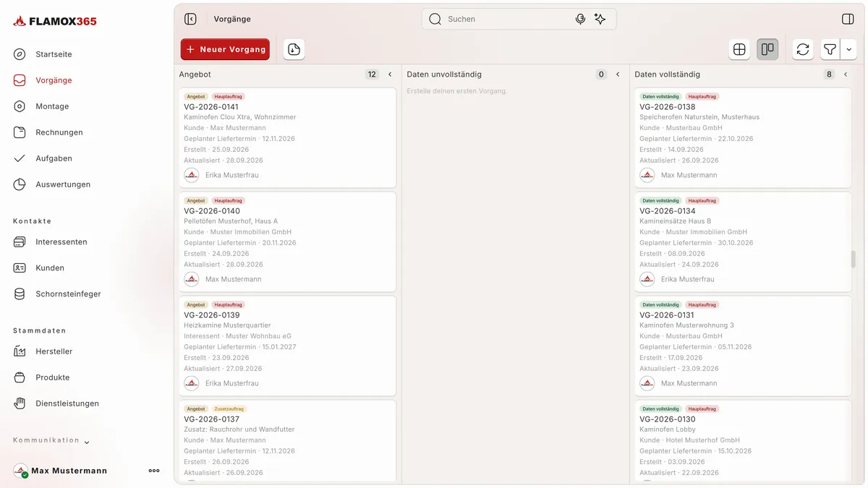Select the VG-2026-0139 card title
The width and height of the screenshot is (868, 488).
[x=212, y=315]
